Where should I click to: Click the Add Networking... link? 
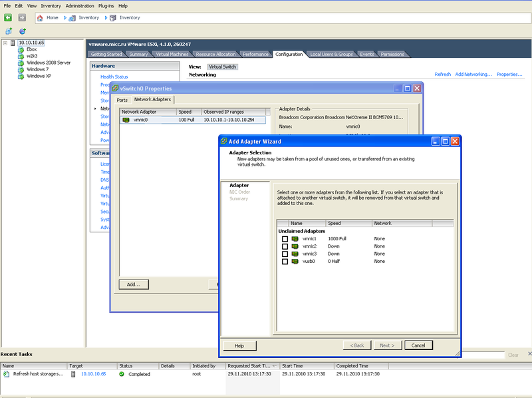(473, 74)
